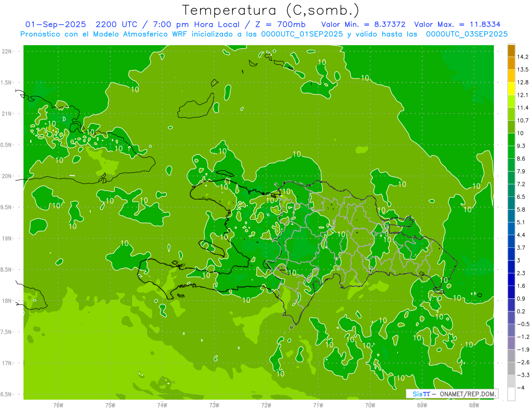Click the title 'Temperatura (C,somb.)'

pyautogui.click(x=270, y=10)
